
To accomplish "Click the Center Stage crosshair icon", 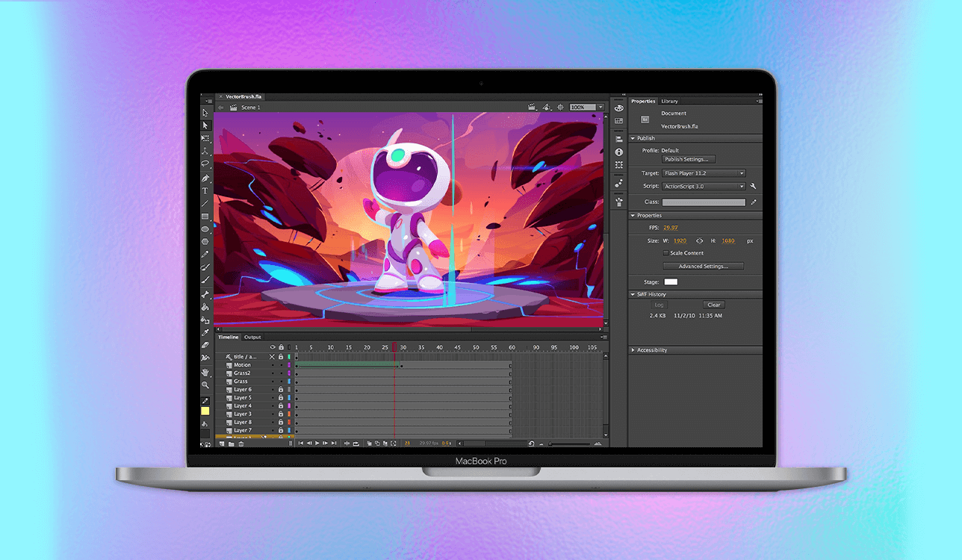I will [x=561, y=108].
